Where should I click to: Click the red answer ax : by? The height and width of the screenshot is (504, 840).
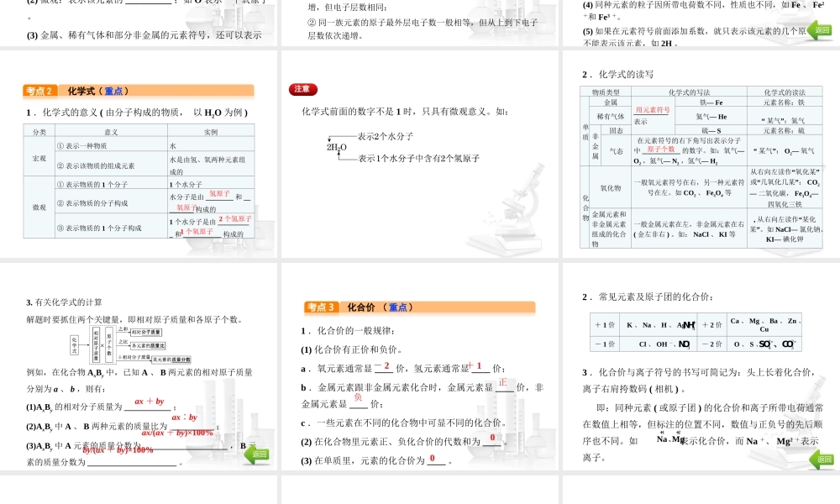(184, 417)
